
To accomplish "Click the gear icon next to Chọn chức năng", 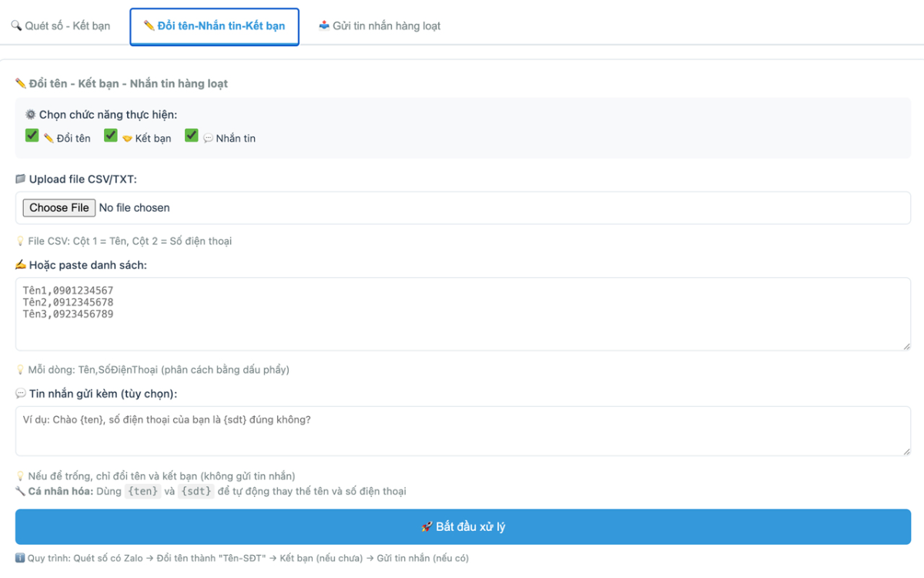I will (31, 115).
